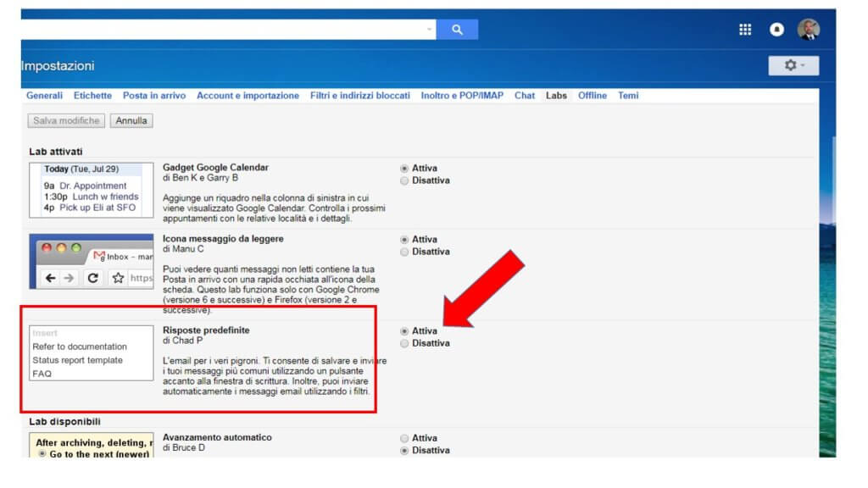Image resolution: width=868 pixels, height=488 pixels.
Task: Open the settings gear dropdown
Action: 793,65
